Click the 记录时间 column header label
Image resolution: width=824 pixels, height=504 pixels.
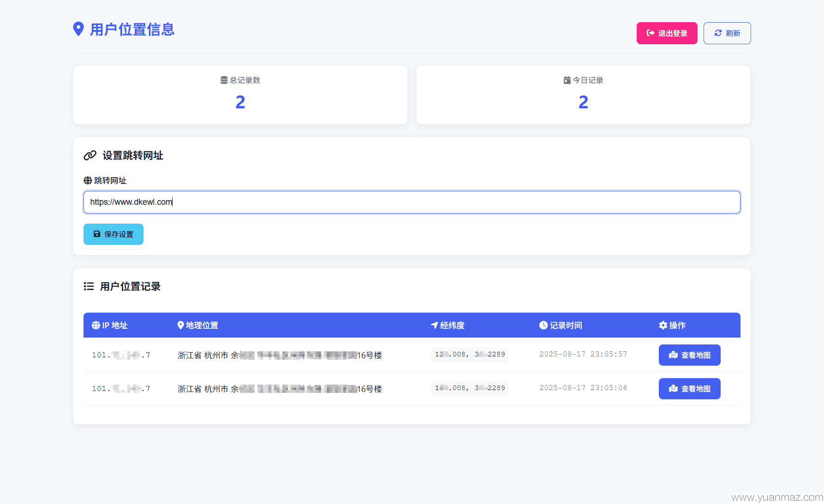point(566,325)
